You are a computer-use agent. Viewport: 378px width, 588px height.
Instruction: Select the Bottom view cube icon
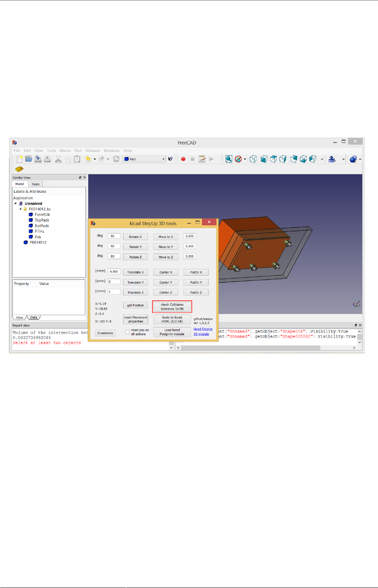(303, 159)
